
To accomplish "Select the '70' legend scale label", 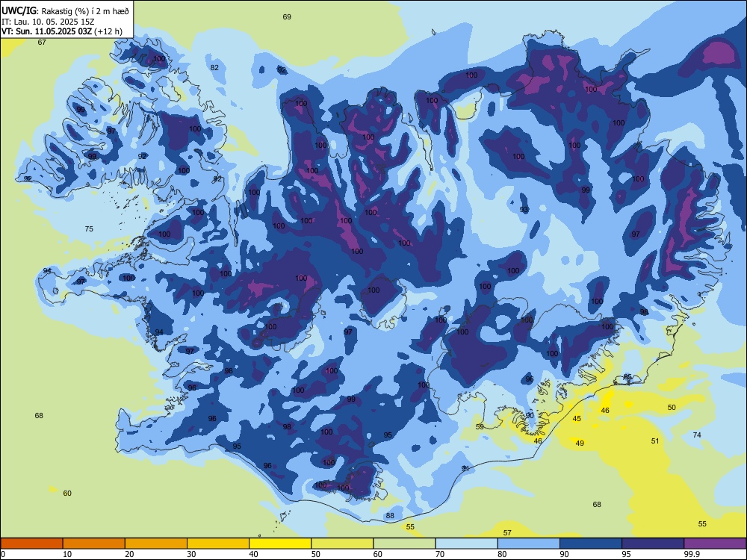I will point(440,554).
